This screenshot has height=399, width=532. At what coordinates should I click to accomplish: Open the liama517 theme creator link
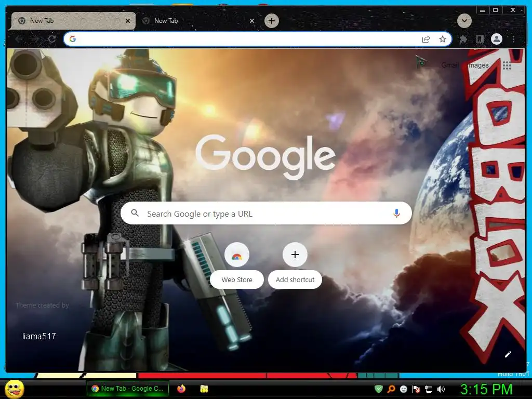click(39, 336)
